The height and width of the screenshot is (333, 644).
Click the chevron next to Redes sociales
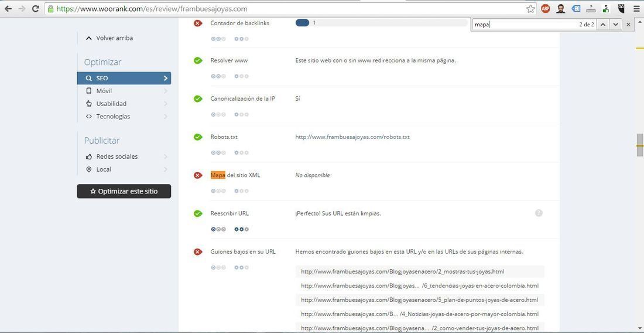coord(166,157)
